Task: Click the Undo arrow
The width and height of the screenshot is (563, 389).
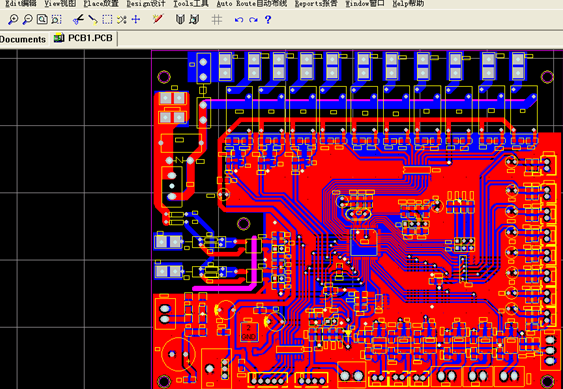Action: tap(239, 20)
